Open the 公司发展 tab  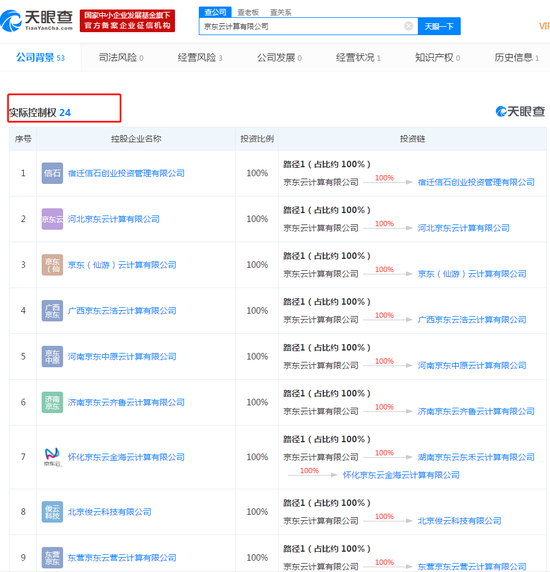279,58
